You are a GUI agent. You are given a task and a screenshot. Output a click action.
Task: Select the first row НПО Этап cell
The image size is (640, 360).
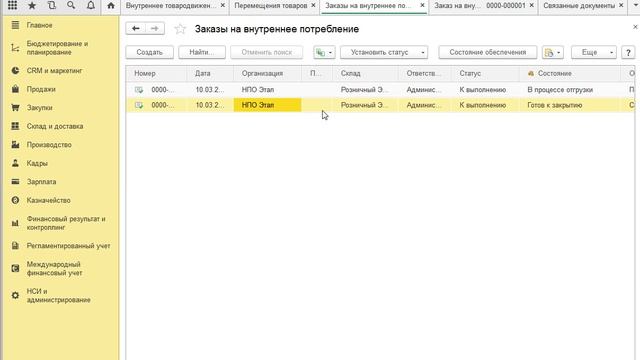(268, 89)
